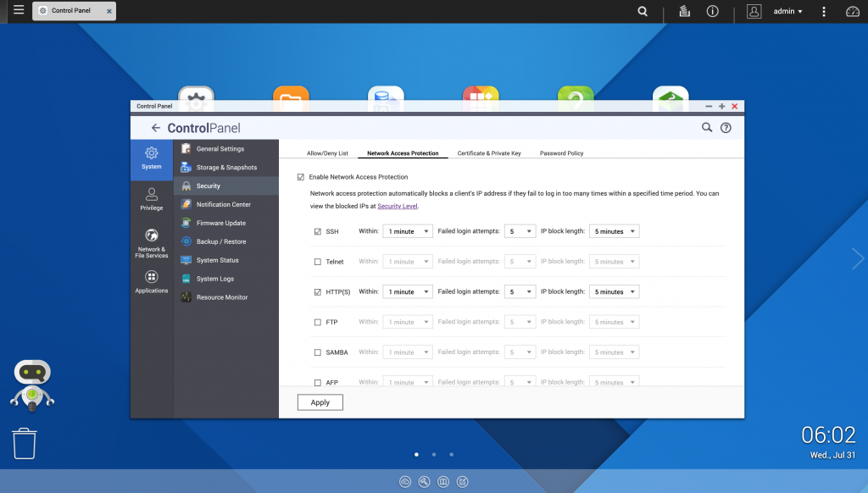The height and width of the screenshot is (493, 868).
Task: Disable the SSH protection checkbox
Action: coord(318,231)
